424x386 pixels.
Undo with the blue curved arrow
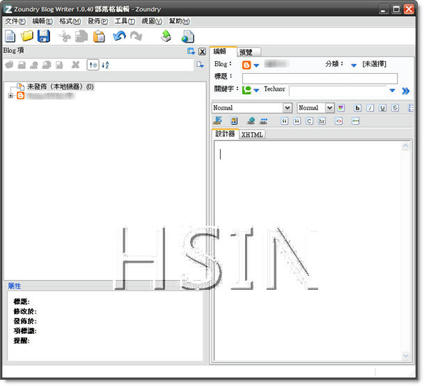pos(119,36)
